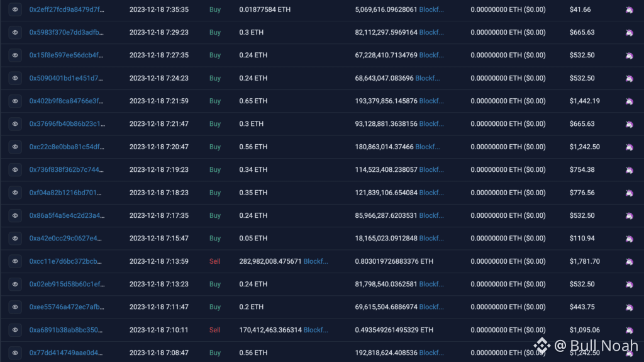The width and height of the screenshot is (644, 362).
Task: Open transaction hash 0x5983f370e7dd3adfb
Action: point(66,33)
